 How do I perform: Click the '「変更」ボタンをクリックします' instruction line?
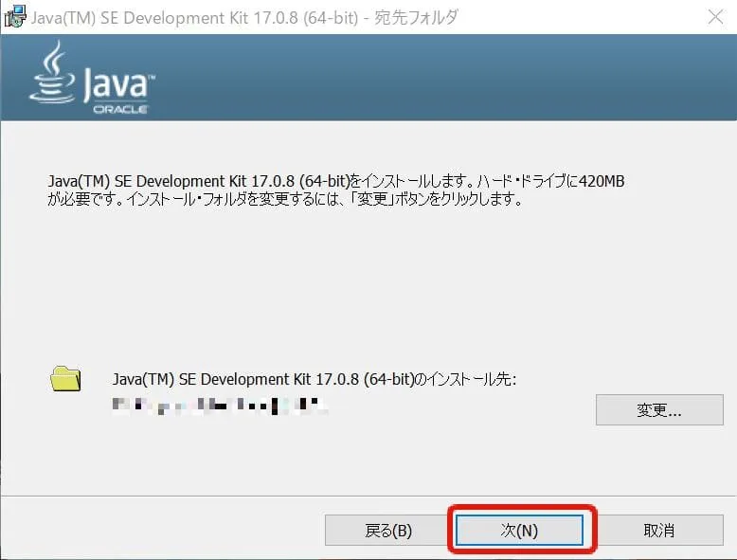pyautogui.click(x=437, y=199)
